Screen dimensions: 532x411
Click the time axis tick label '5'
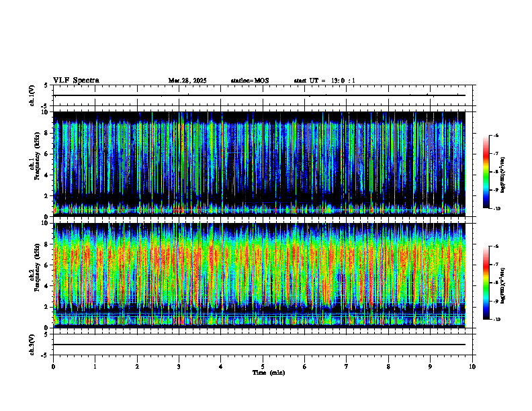pyautogui.click(x=263, y=367)
